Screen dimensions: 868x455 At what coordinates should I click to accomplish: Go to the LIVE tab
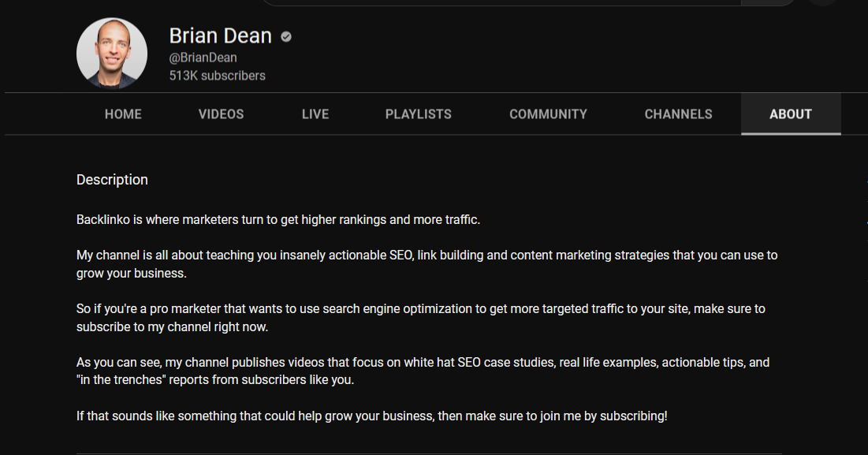pyautogui.click(x=315, y=114)
